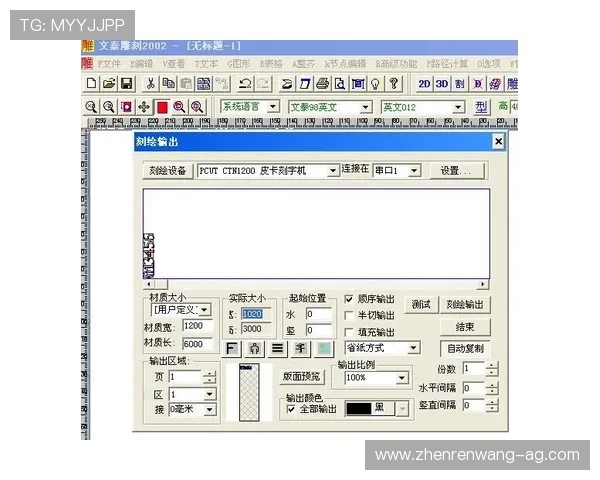600x480 pixels.
Task: Click the 刻绘设备 button
Action: [x=168, y=170]
